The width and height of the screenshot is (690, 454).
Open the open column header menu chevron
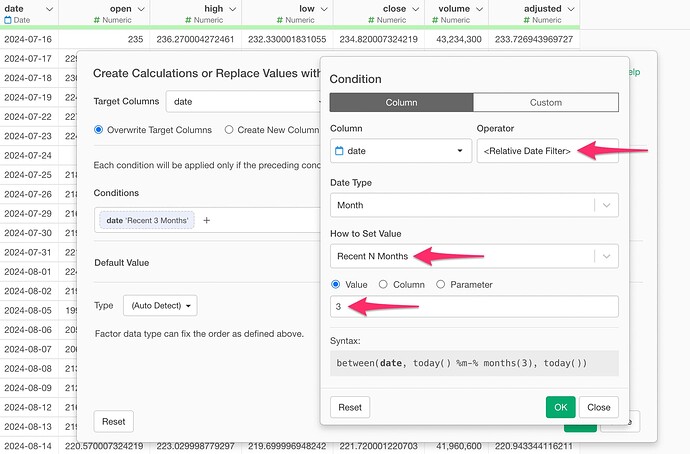tap(141, 9)
